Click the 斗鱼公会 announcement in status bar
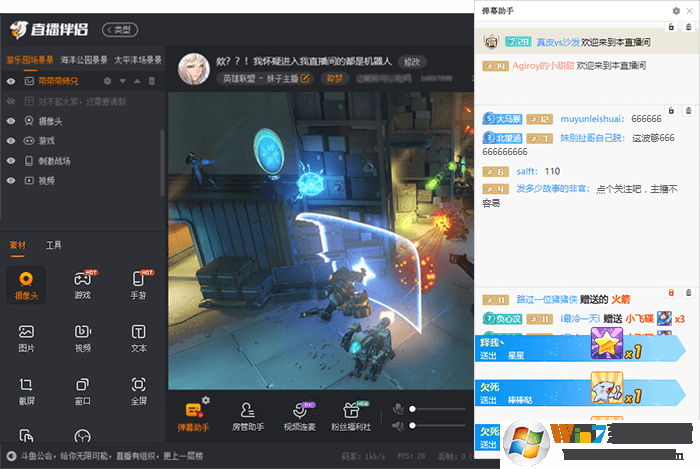 click(112, 456)
